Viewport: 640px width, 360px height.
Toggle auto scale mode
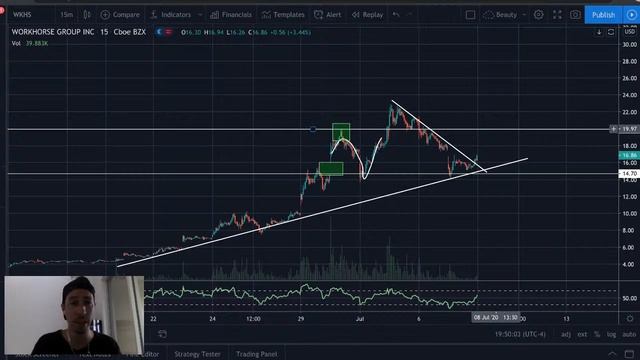click(629, 334)
